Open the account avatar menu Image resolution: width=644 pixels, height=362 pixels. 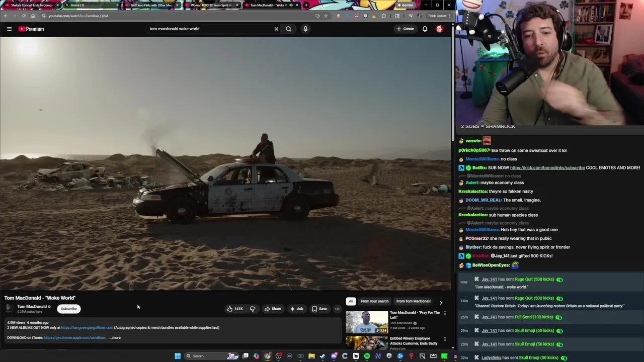[x=439, y=29]
